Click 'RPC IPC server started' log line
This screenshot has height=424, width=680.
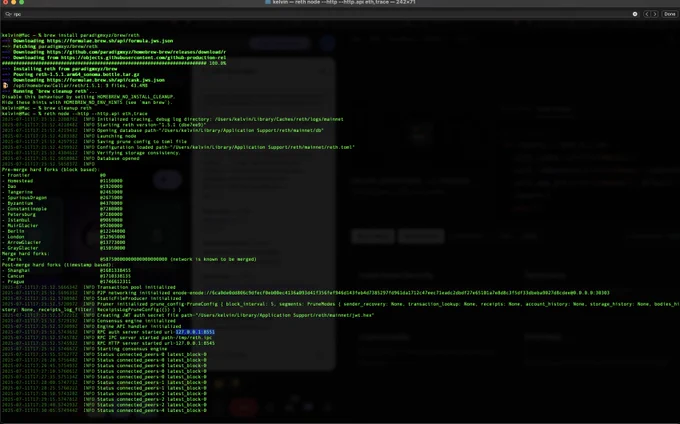pos(107,338)
